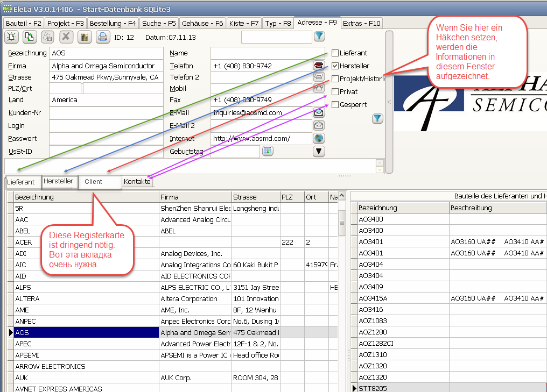Viewport: 547px width, 392px height.
Task: Click the Strasse column header
Action: [x=256, y=197]
